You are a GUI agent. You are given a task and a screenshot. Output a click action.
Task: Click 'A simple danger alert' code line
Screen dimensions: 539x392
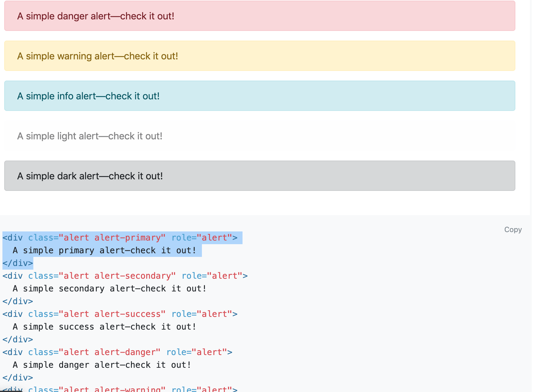click(102, 365)
